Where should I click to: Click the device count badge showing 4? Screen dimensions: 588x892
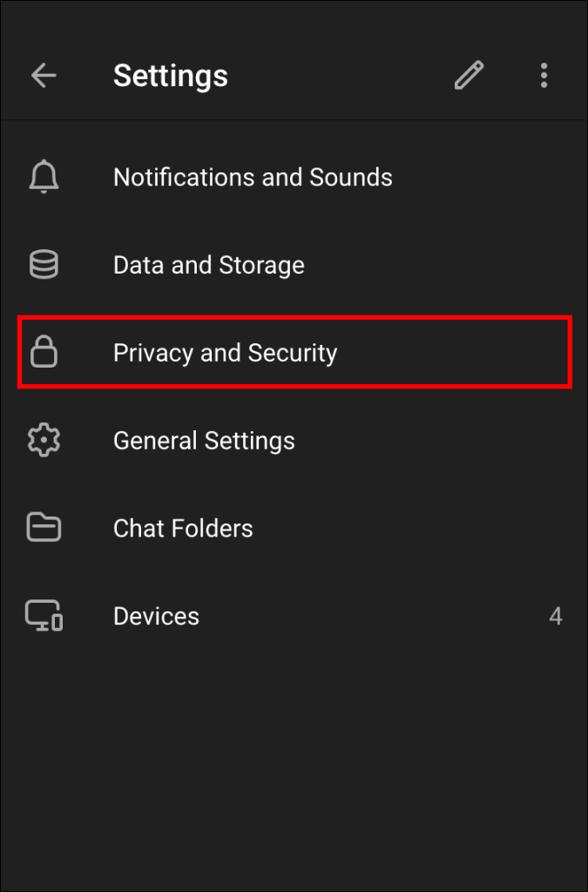556,615
